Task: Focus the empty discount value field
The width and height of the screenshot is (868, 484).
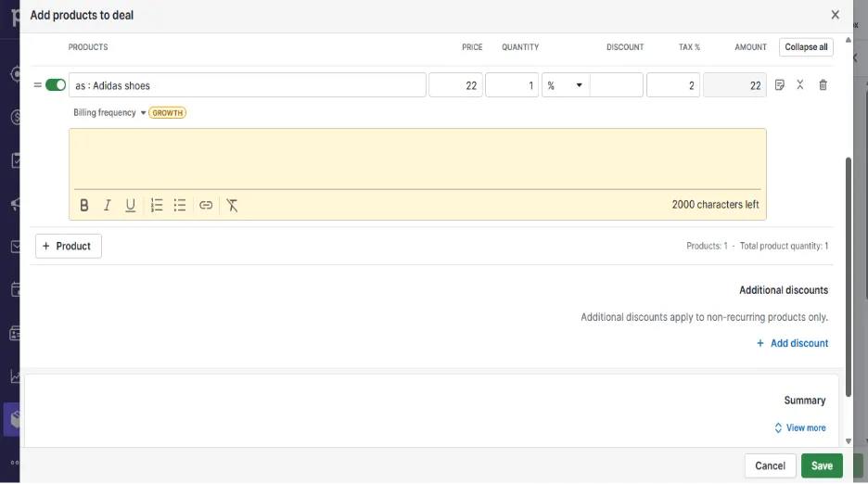Action: [x=616, y=85]
